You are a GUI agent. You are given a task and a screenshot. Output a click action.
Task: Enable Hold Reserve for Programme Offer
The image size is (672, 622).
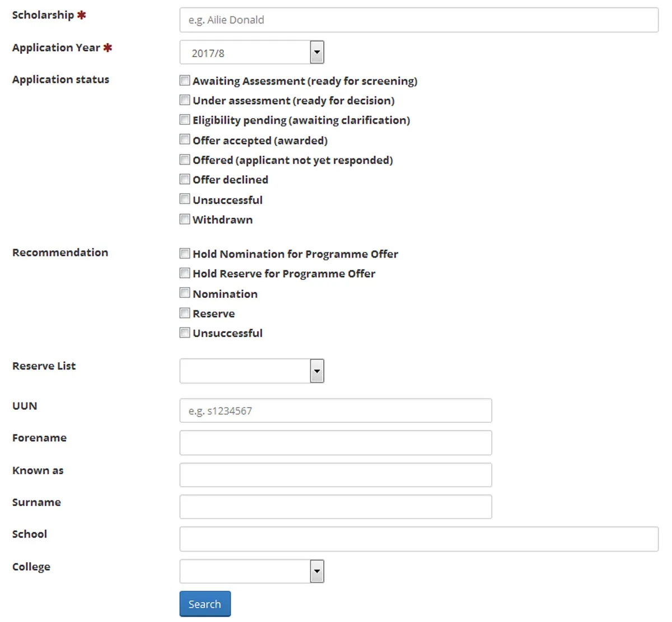(185, 273)
